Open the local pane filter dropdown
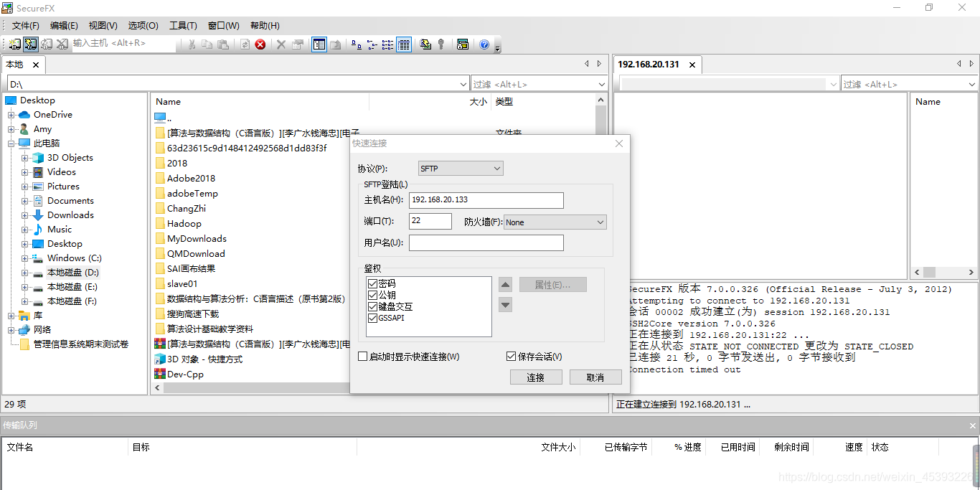This screenshot has height=490, width=980. pos(602,85)
